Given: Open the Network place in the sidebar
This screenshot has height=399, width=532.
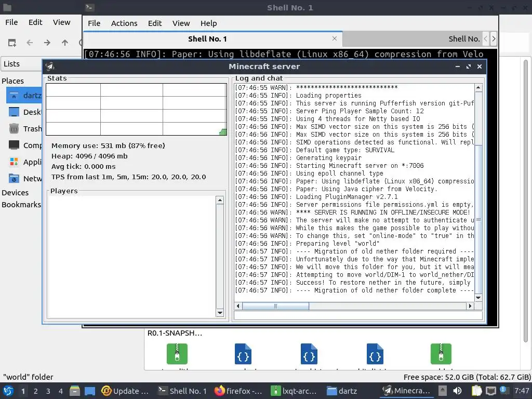Looking at the screenshot, I should point(24,179).
